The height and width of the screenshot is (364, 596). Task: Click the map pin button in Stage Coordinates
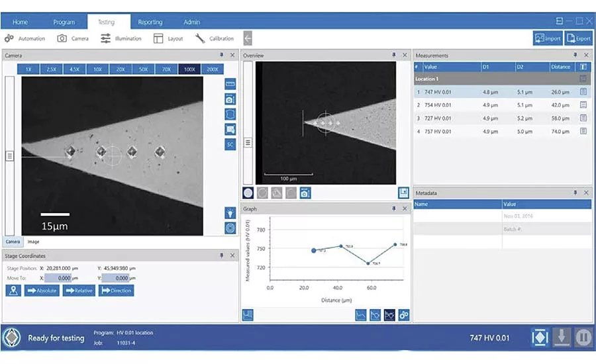[13, 291]
